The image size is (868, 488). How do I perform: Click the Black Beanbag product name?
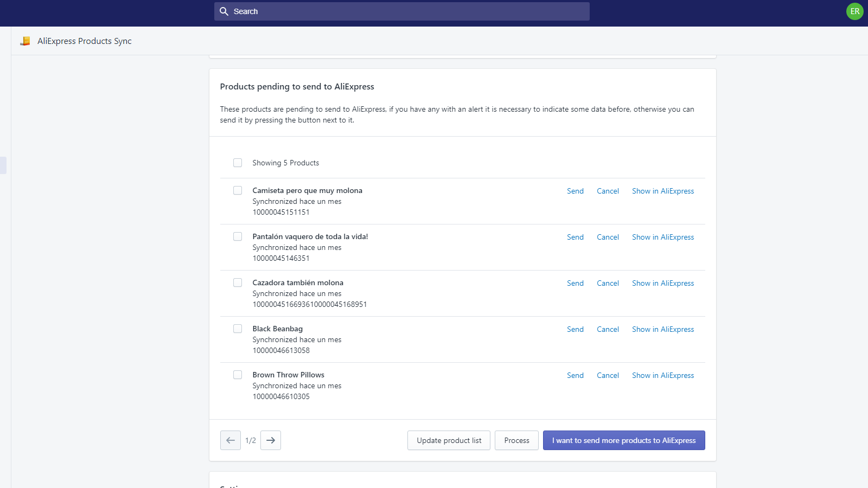click(278, 329)
